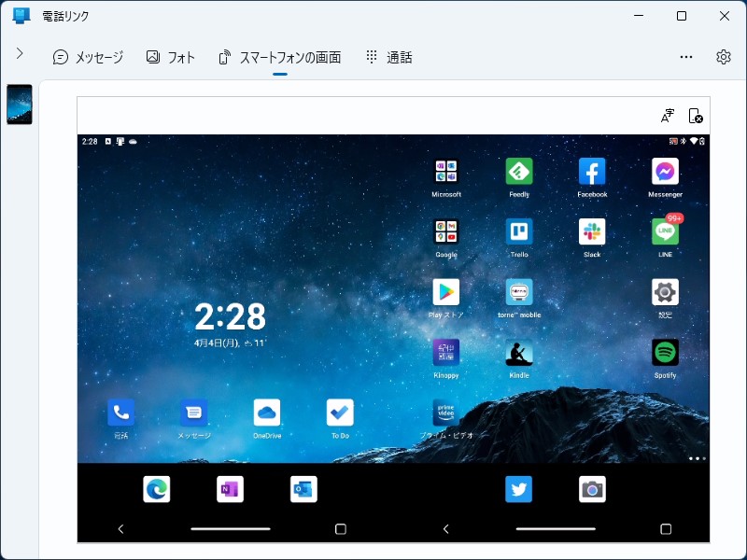Launch Microsoft Edge from the dock
This screenshot has height=560, width=747.
156,488
